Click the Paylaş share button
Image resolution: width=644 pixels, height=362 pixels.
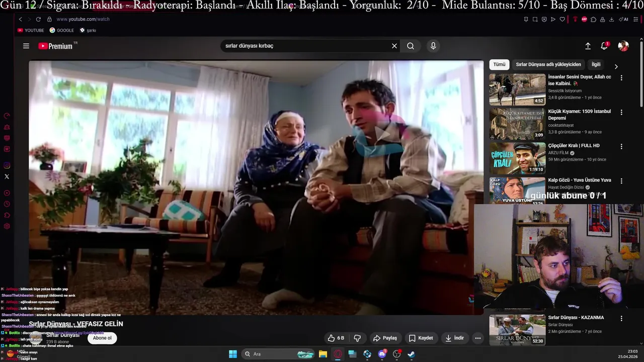(x=385, y=338)
